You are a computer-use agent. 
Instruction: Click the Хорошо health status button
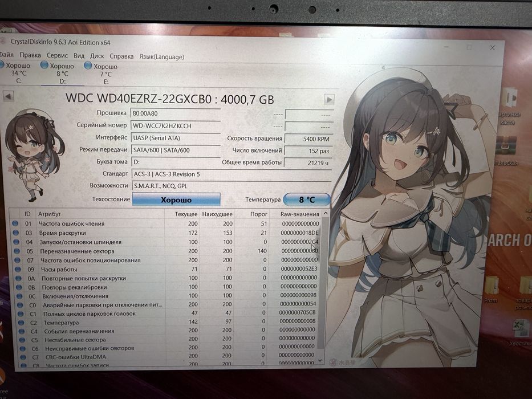[176, 199]
